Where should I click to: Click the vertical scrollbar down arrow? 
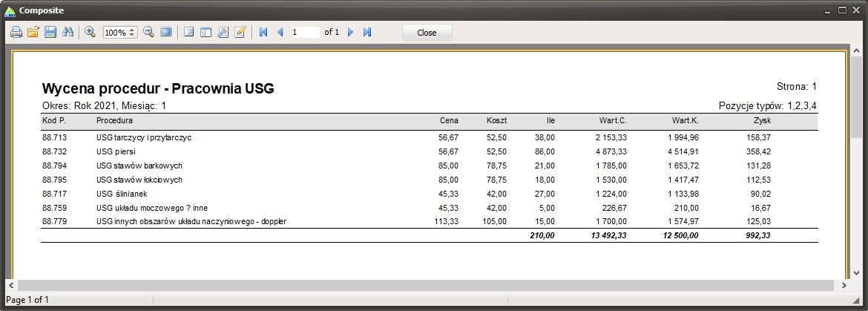[856, 272]
